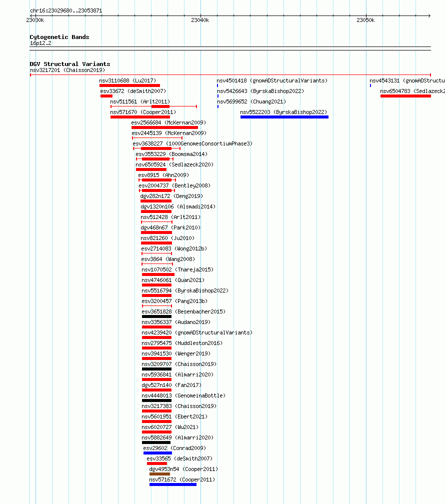
Task: Click esv3864 (Wang2008) label
Action: coord(168,259)
